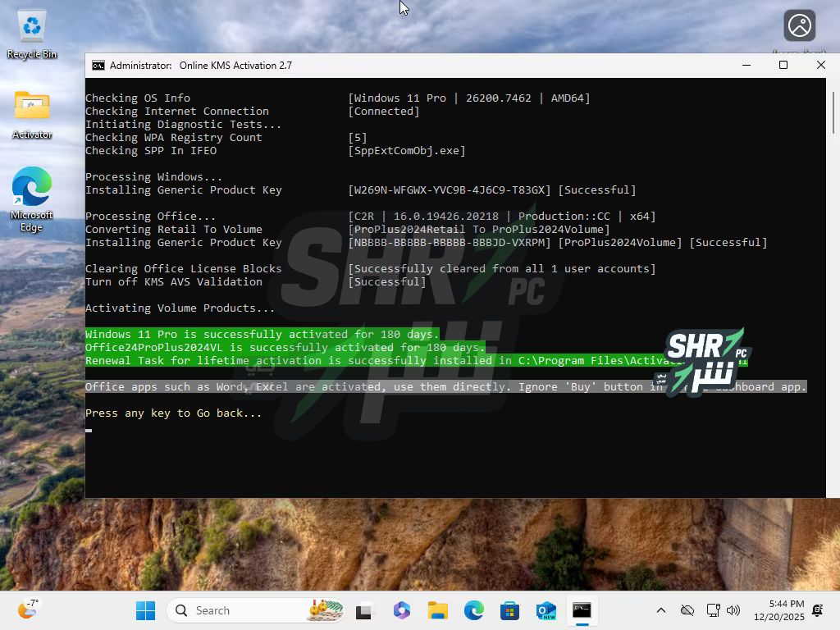Close the Online KMS Activation window
The width and height of the screenshot is (840, 630).
820,66
